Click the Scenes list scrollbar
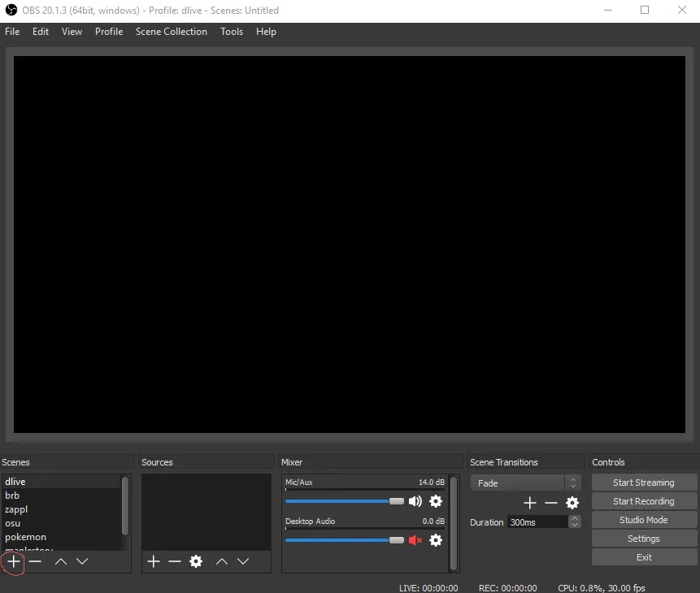 point(125,505)
